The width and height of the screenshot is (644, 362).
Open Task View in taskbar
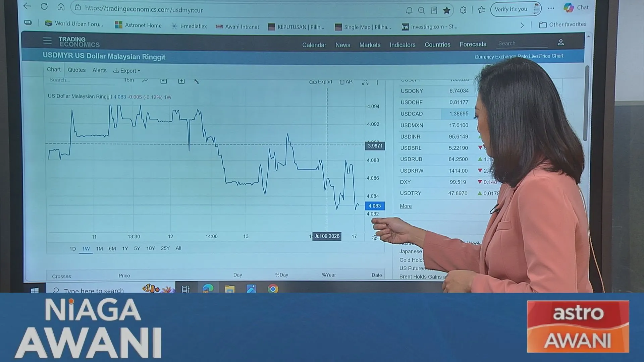185,289
